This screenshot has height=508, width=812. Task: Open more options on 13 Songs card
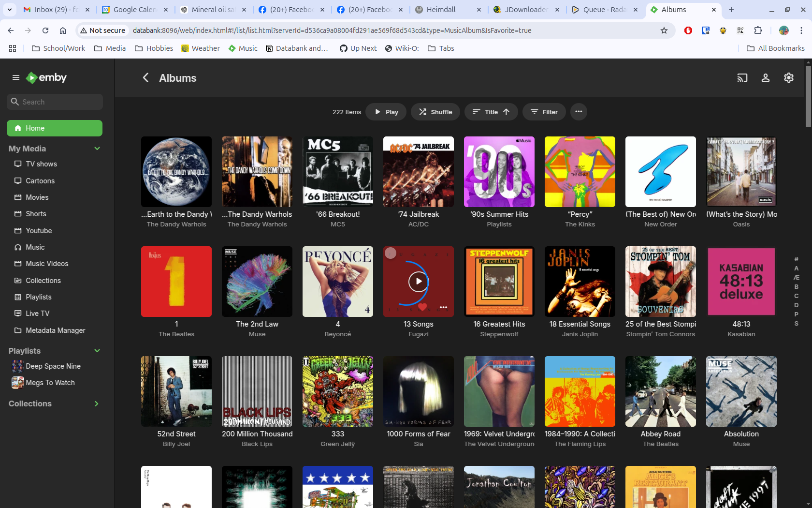click(443, 307)
